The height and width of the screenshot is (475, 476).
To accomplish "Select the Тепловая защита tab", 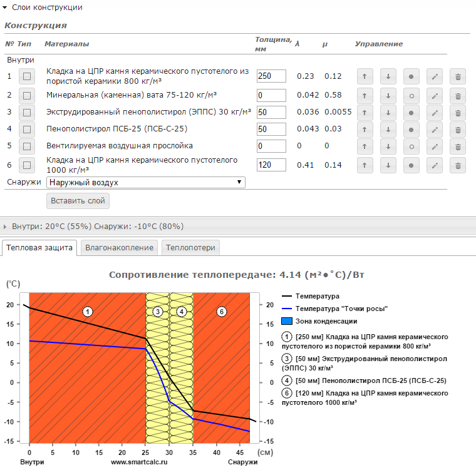I will tap(39, 248).
